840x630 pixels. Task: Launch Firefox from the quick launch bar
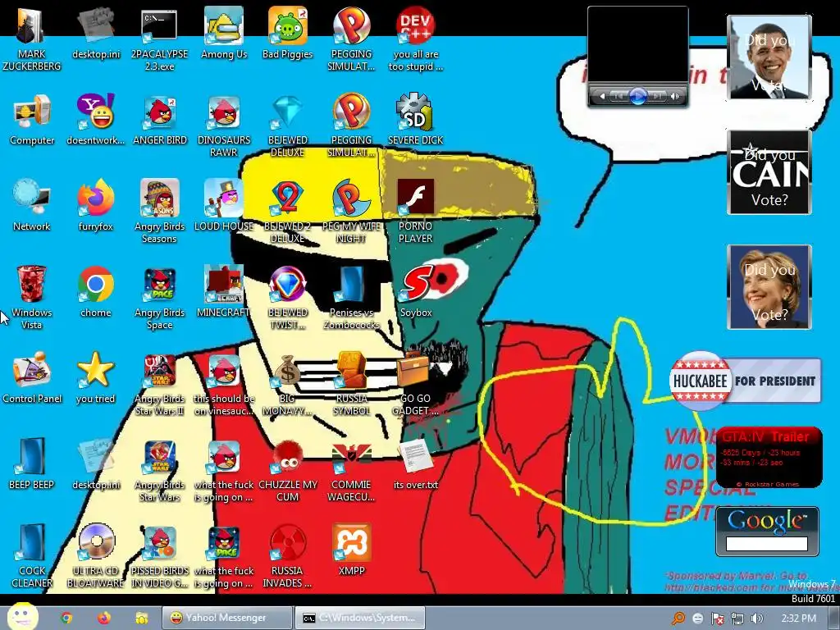(x=104, y=619)
